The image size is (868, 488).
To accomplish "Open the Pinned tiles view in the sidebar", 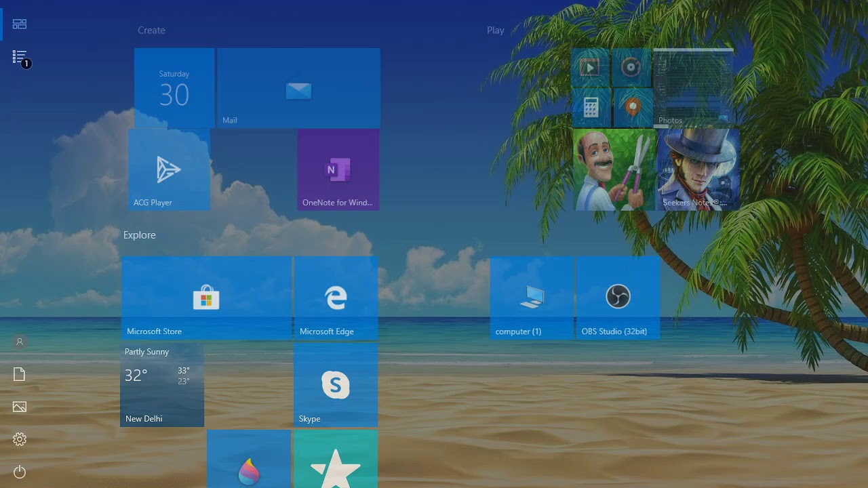I will click(x=20, y=24).
